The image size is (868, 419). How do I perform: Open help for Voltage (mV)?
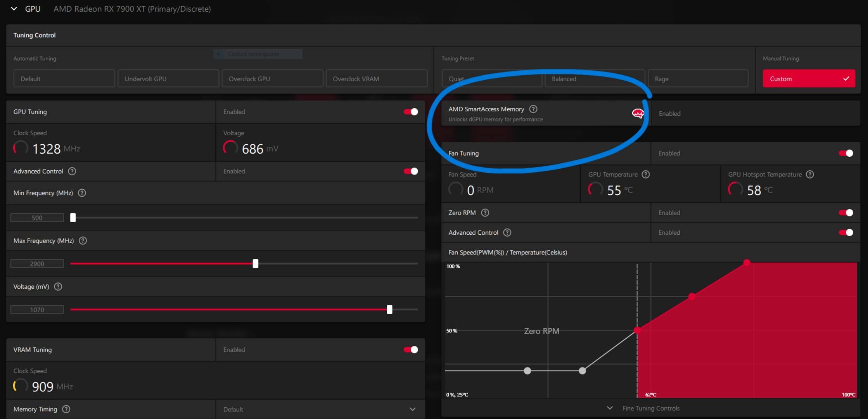pyautogui.click(x=58, y=287)
